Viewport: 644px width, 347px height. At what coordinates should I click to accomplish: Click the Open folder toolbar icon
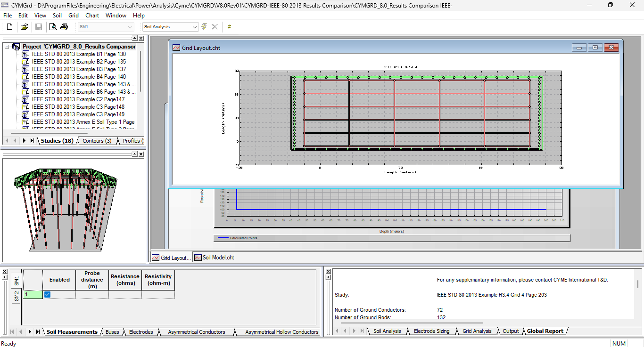click(24, 27)
